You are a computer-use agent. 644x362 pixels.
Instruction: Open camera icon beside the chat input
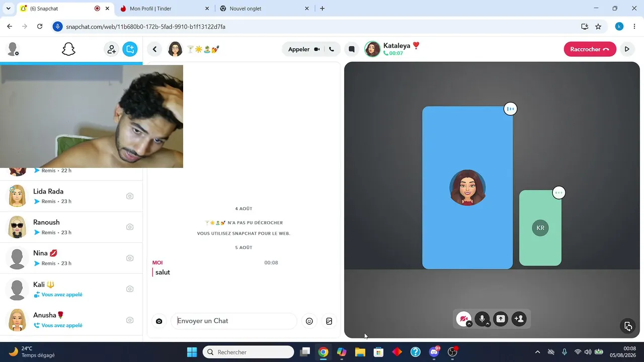tap(159, 321)
